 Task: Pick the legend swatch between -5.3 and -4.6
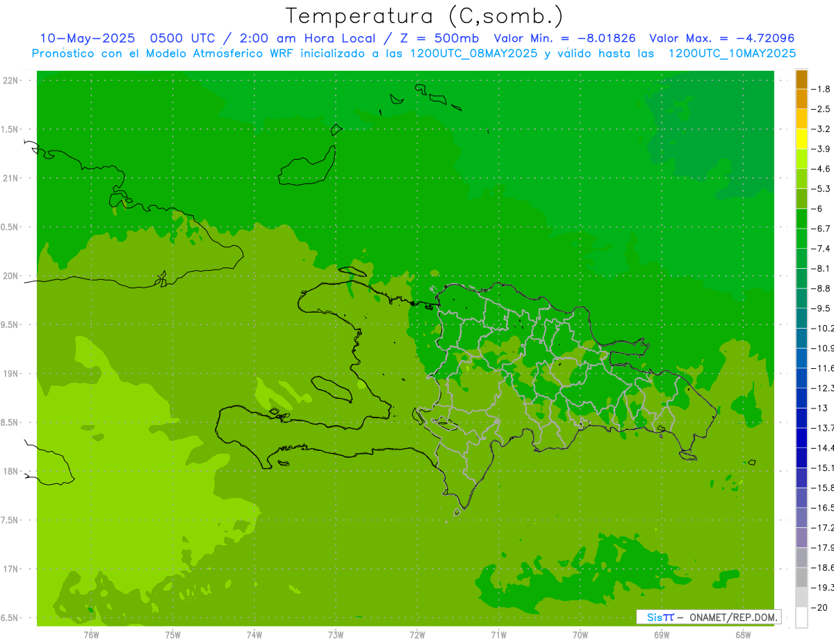(x=801, y=179)
